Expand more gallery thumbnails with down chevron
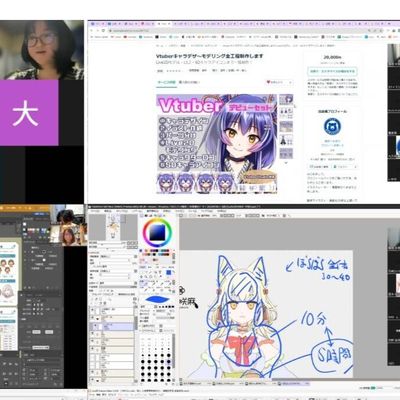 point(286,163)
